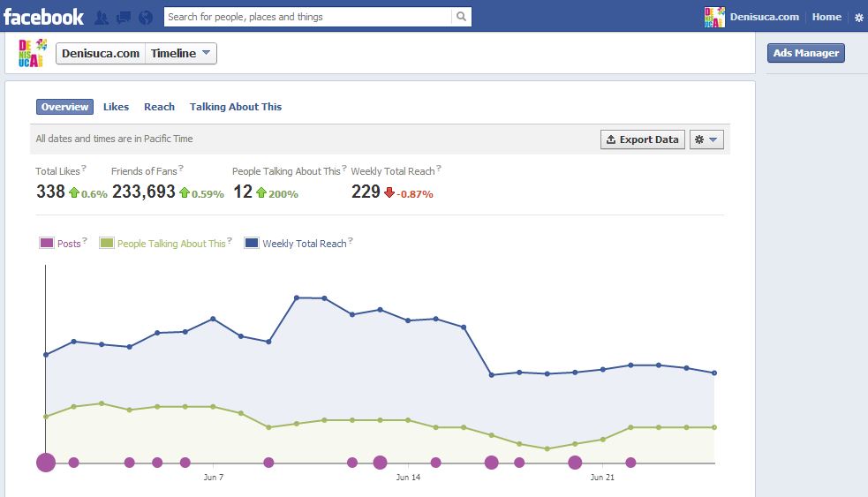
Task: Expand the Timeline dropdown
Action: [181, 54]
